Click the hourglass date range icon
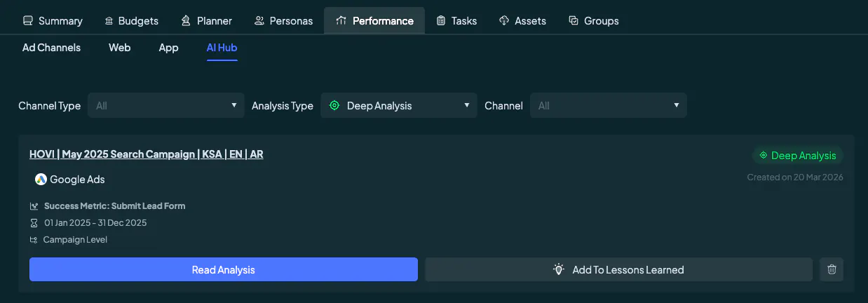Viewport: 868px width, 303px height. click(x=34, y=223)
